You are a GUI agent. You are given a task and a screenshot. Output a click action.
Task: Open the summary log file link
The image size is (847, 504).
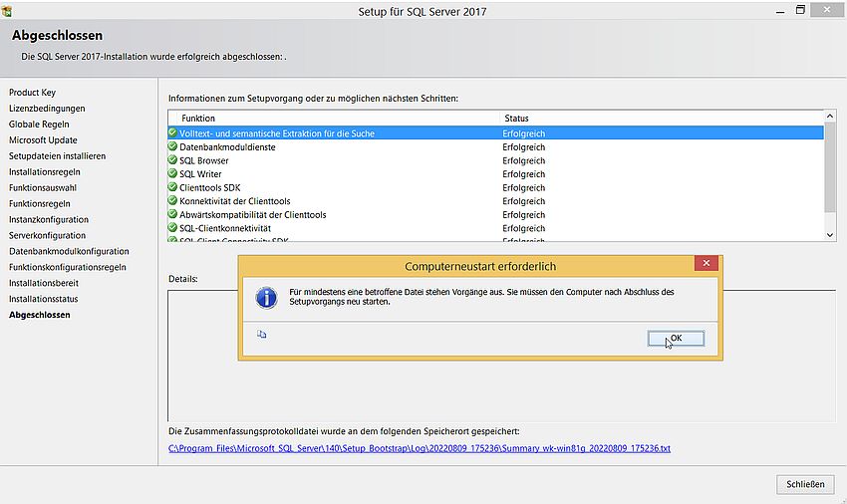tap(420, 448)
